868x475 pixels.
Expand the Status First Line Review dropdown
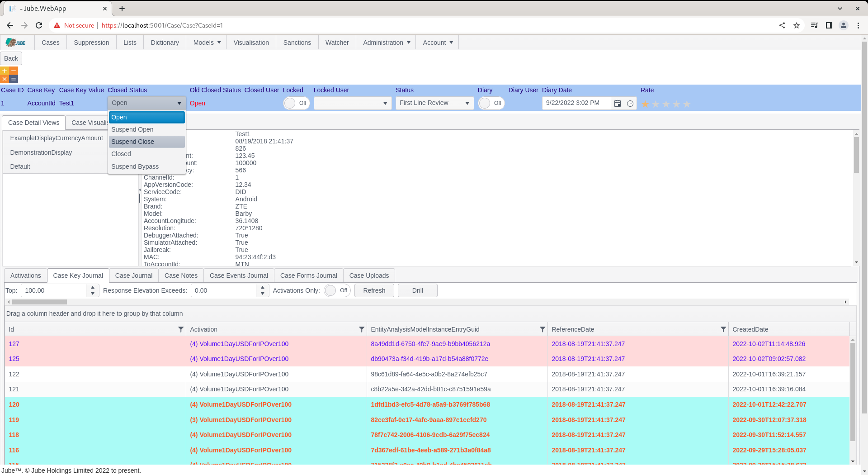[435, 103]
